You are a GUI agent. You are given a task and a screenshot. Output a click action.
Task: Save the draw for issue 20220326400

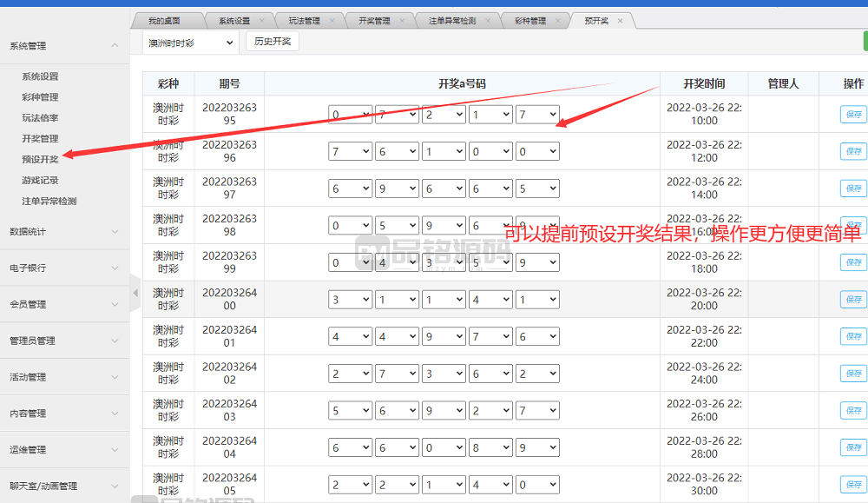point(852,299)
